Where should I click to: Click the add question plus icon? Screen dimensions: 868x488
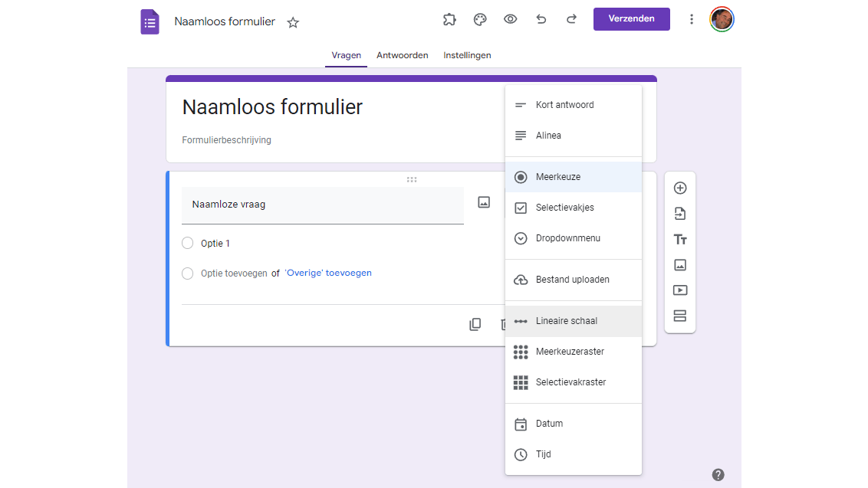pos(680,188)
